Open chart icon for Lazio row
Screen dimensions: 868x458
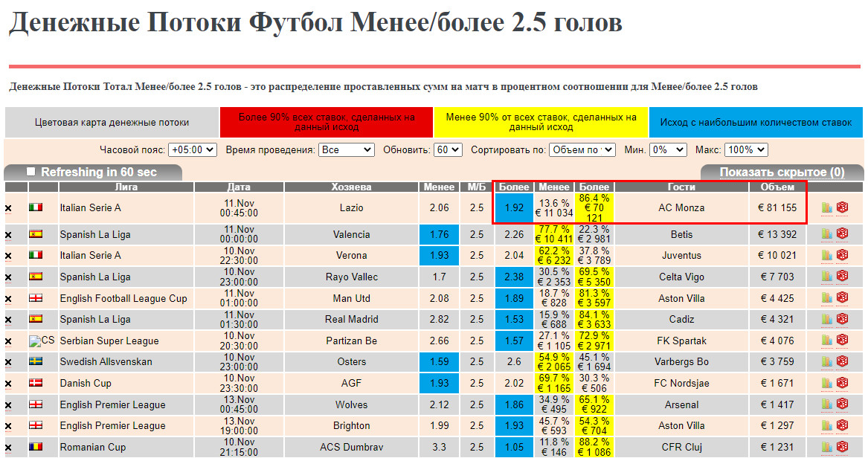pos(826,207)
